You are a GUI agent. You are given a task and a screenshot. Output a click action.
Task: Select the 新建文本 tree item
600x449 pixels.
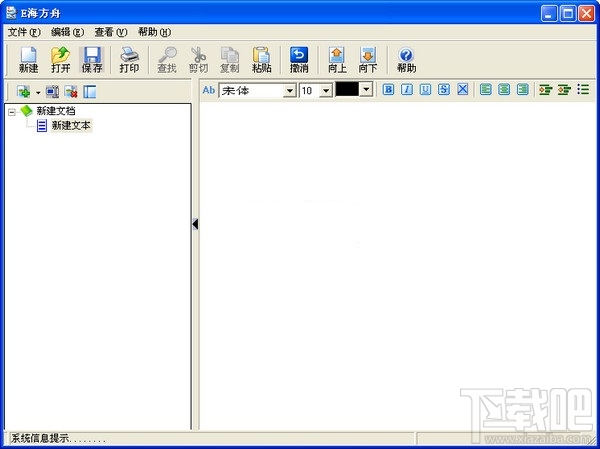[72, 126]
